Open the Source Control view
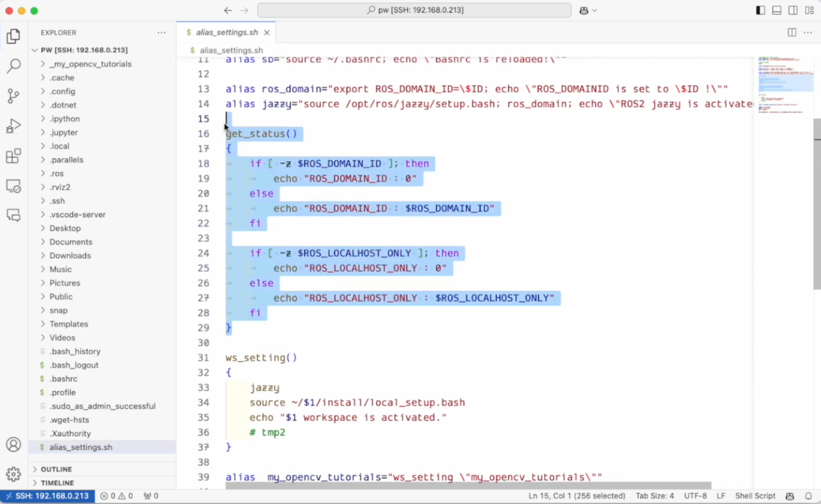Viewport: 821px width, 504px height. [14, 96]
